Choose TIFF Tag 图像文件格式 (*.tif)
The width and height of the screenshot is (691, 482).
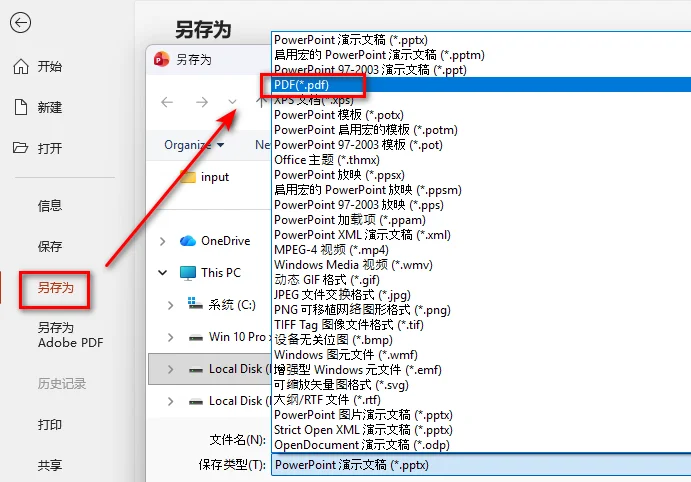pyautogui.click(x=481, y=325)
